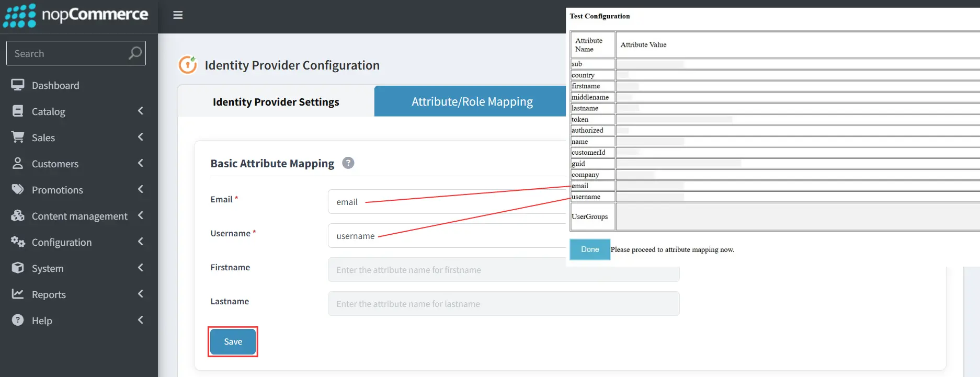Expand the Customers menu chevron
This screenshot has width=980, height=377.
pos(140,163)
